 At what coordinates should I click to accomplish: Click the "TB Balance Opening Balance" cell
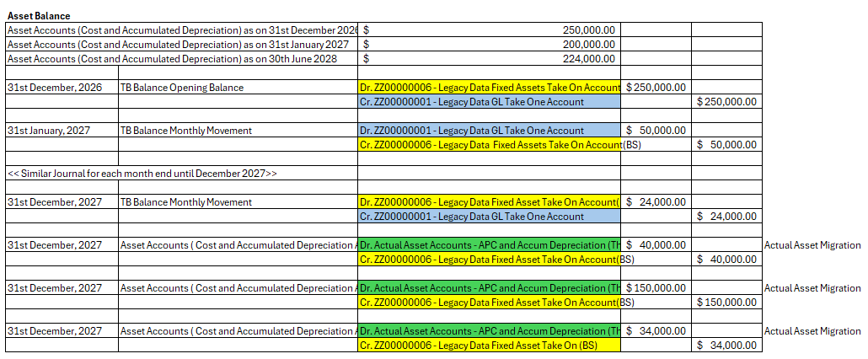tap(182, 88)
